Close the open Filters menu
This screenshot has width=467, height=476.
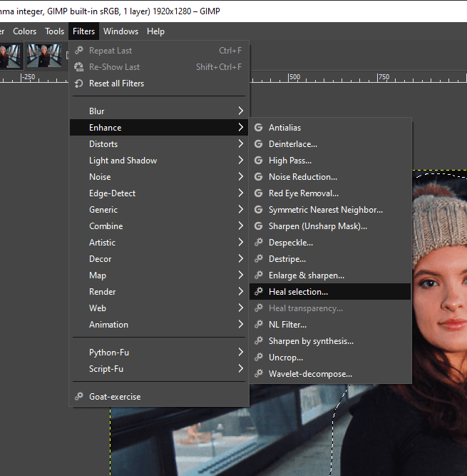(x=83, y=31)
